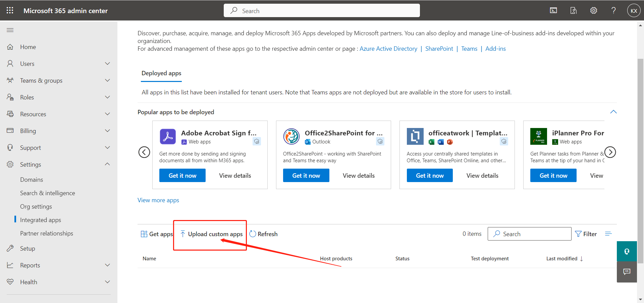Open Integrated apps in the sidebar
The image size is (644, 303).
(x=41, y=220)
